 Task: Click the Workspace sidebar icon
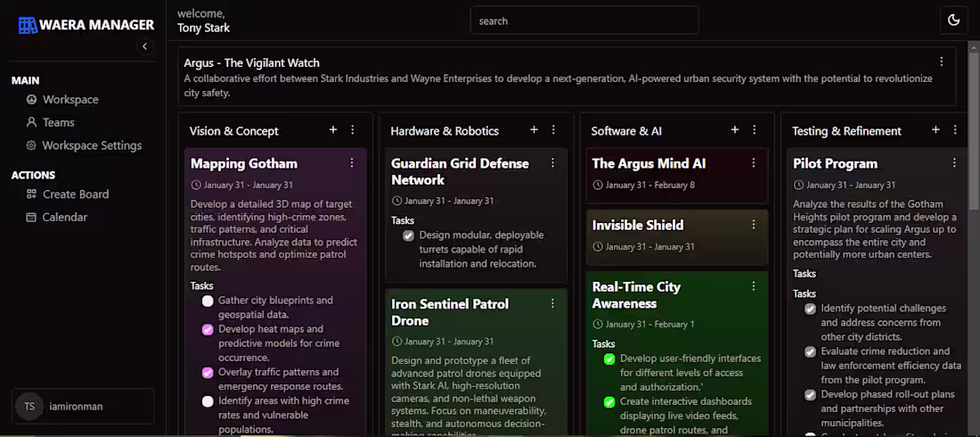coord(31,100)
